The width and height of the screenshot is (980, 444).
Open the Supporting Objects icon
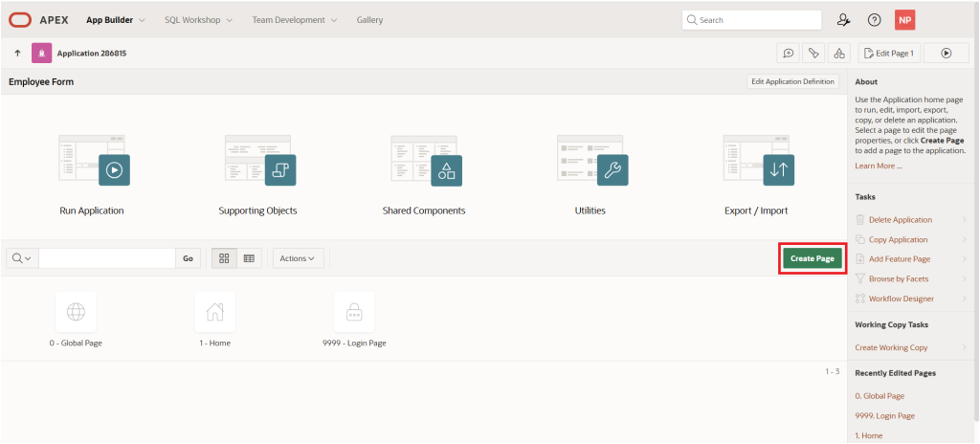pos(260,160)
